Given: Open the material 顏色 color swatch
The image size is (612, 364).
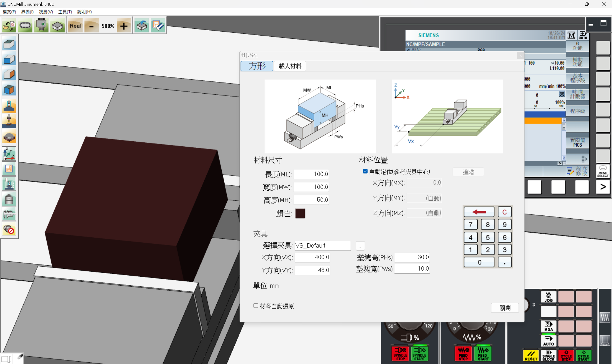Looking at the screenshot, I should 300,213.
